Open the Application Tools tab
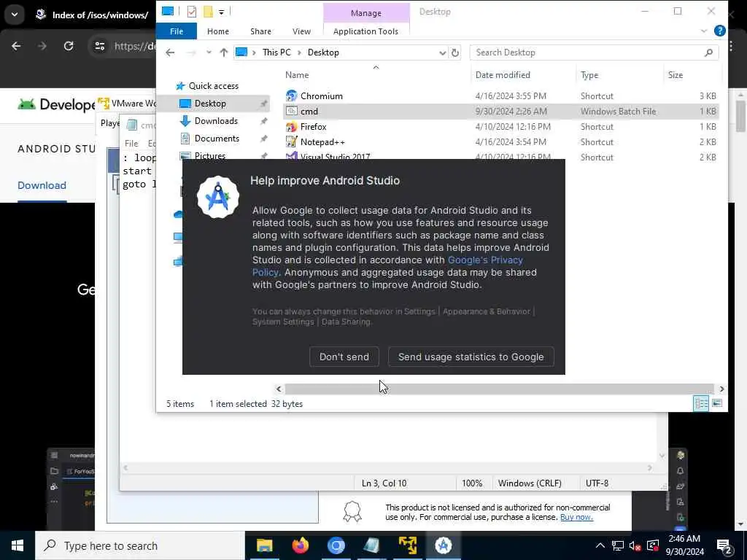 click(x=365, y=31)
